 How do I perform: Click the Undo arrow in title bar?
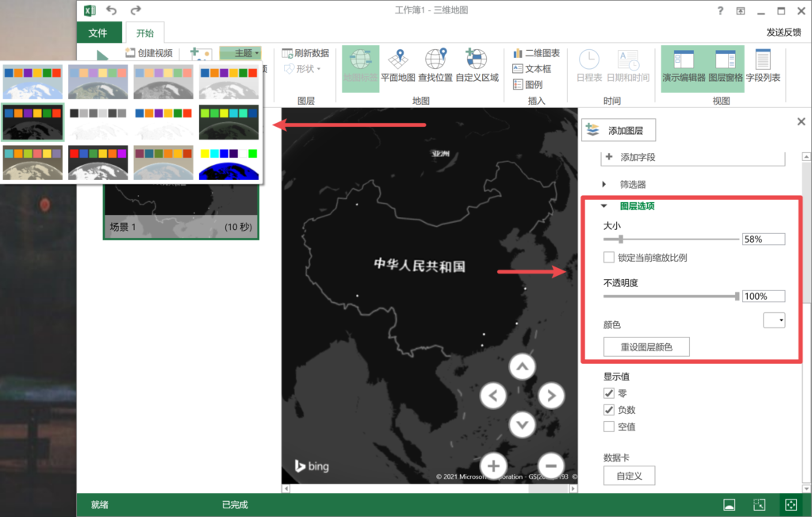click(111, 10)
